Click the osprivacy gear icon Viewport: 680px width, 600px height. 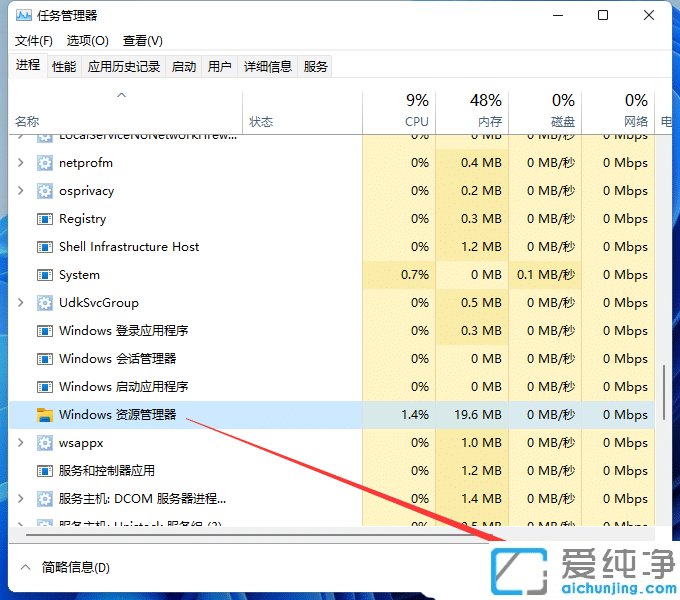(x=45, y=191)
